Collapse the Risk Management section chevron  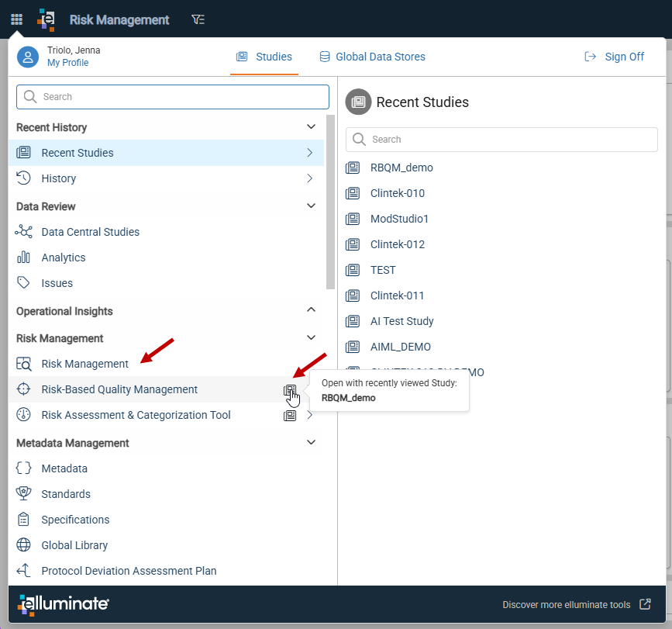(311, 338)
